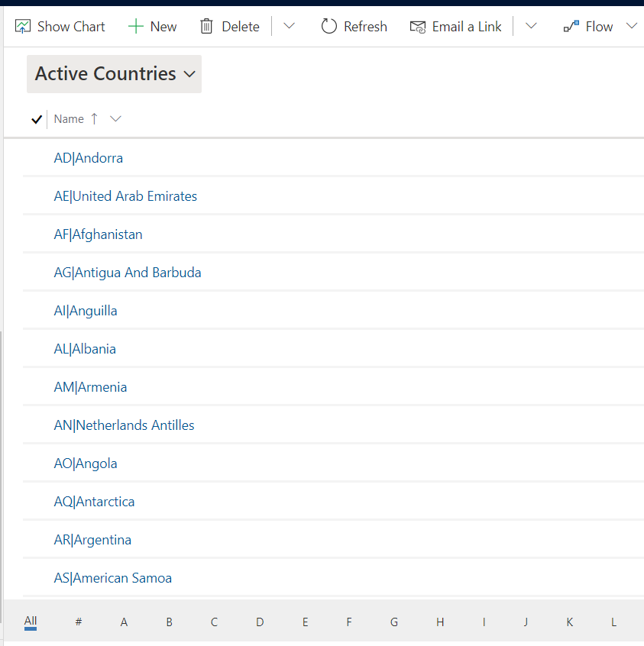Click the New plus icon
Screen dimensions: 644x646
pyautogui.click(x=136, y=27)
